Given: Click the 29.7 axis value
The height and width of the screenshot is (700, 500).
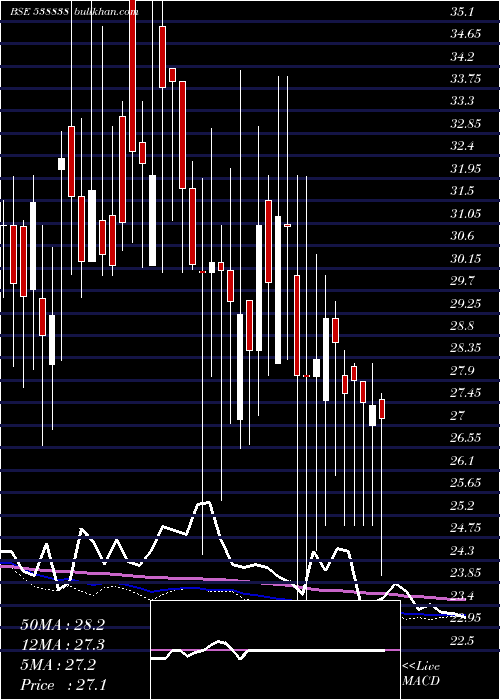Looking at the screenshot, I should [x=462, y=281].
